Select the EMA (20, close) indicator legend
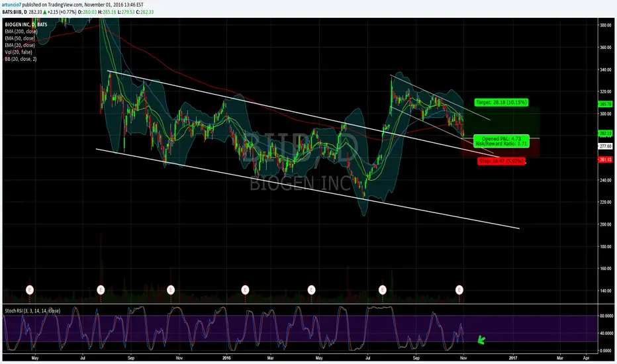This screenshot has width=617, height=364. click(x=20, y=45)
